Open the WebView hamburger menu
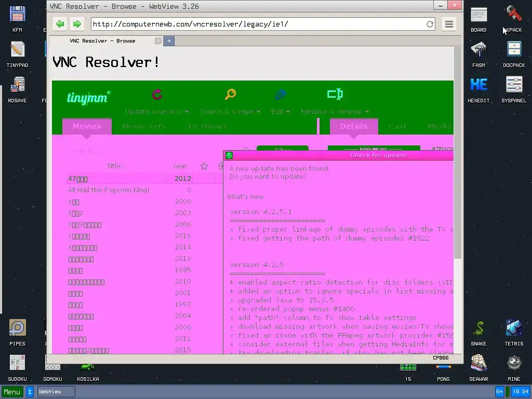This screenshot has height=399, width=532. 449,24
